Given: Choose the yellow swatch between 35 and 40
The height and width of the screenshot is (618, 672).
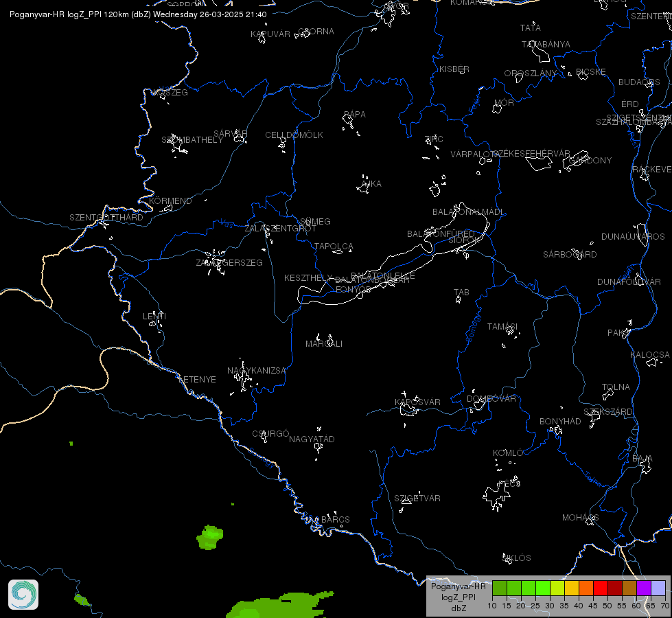Looking at the screenshot, I should click(572, 588).
